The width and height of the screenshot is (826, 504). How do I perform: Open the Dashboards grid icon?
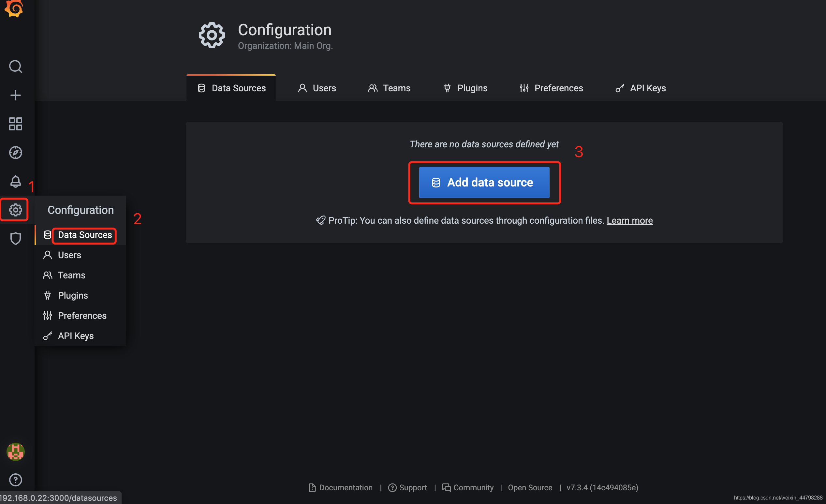tap(15, 124)
